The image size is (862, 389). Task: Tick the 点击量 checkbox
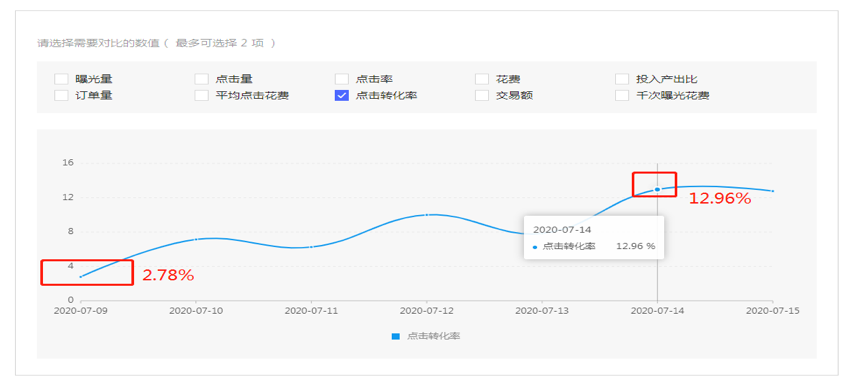tap(202, 80)
